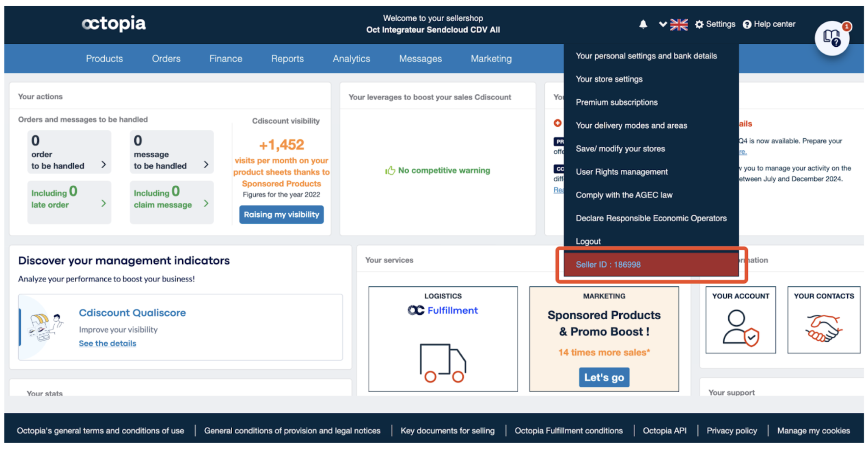This screenshot has height=450, width=868.
Task: Open General conditions of provision and legal notices
Action: [292, 431]
